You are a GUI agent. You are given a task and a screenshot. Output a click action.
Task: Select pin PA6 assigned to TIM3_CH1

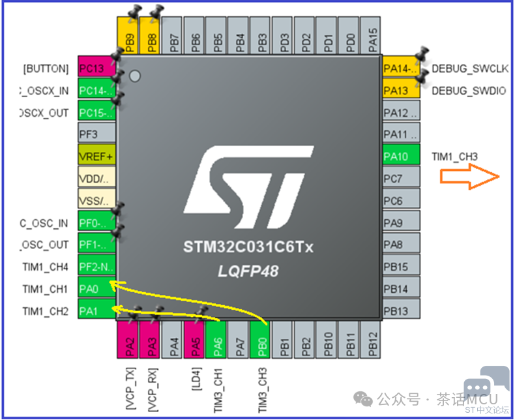click(216, 340)
